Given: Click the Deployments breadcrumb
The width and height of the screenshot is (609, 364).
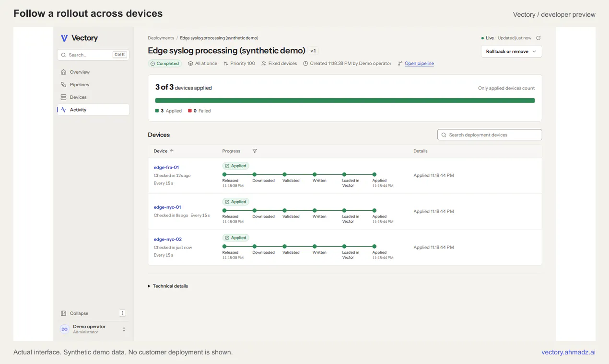Looking at the screenshot, I should coord(161,38).
